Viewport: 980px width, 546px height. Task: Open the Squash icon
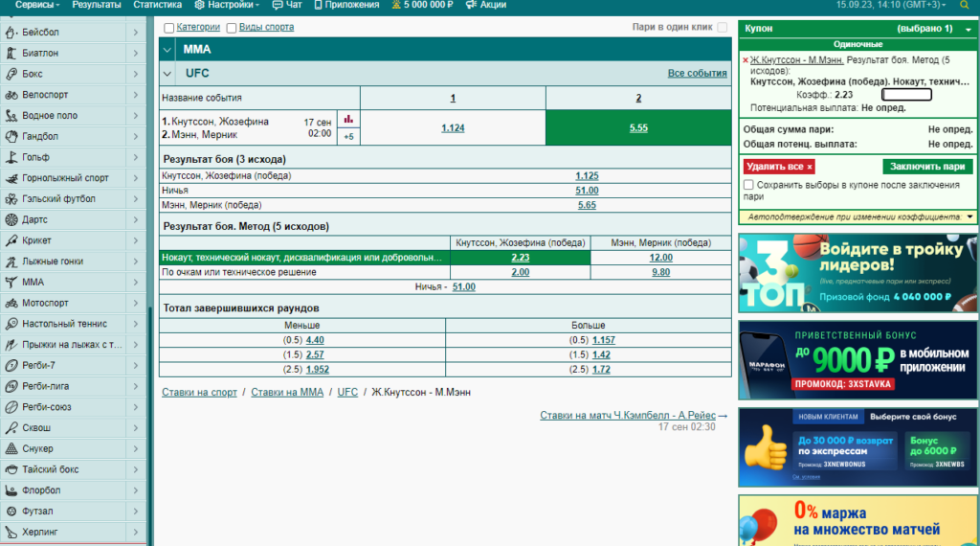11,428
